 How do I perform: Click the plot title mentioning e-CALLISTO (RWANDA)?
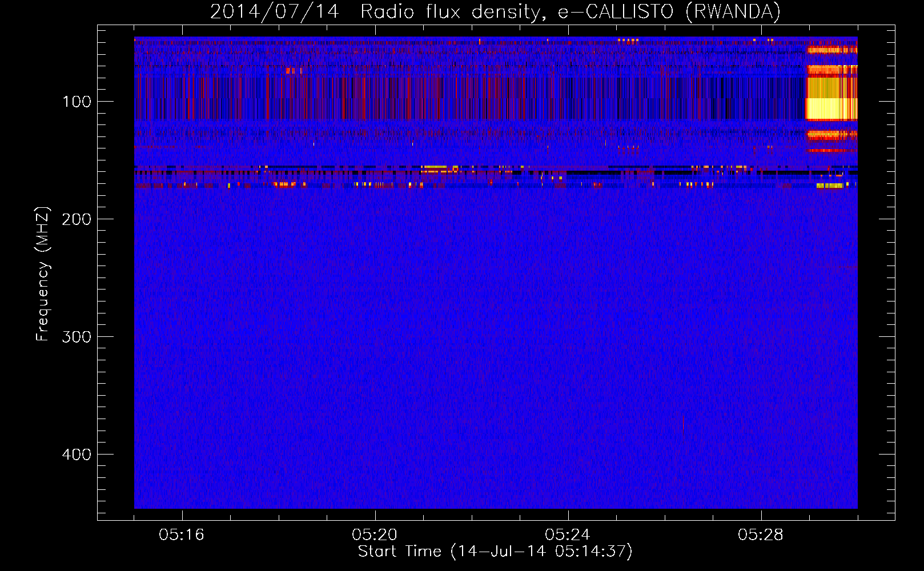pyautogui.click(x=496, y=12)
